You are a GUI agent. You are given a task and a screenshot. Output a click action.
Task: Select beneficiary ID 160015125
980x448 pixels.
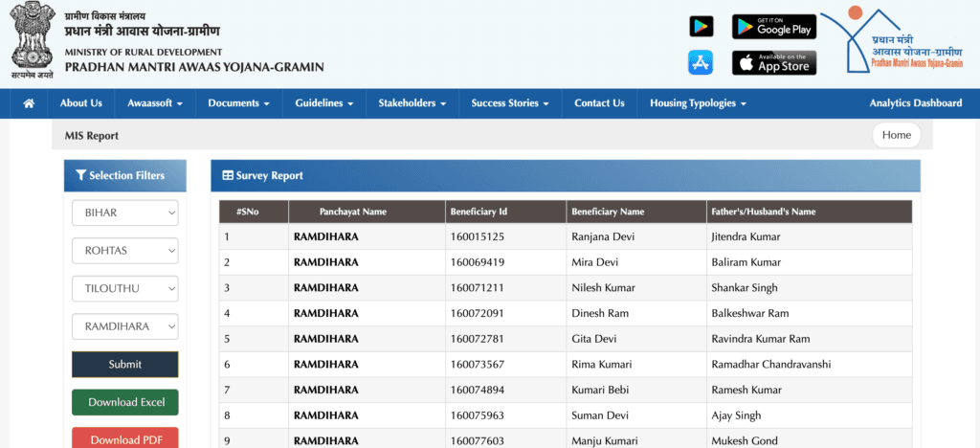click(x=477, y=236)
